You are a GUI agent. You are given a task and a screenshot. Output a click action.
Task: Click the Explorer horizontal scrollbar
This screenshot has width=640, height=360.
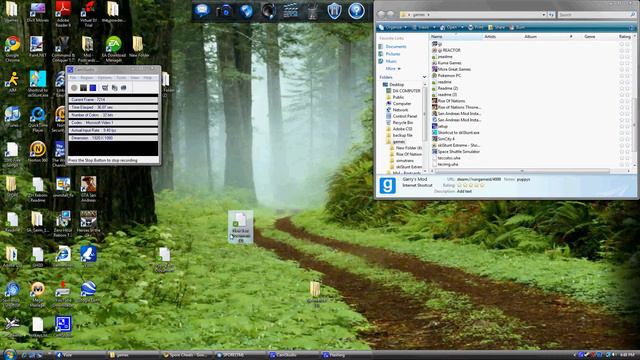(522, 171)
